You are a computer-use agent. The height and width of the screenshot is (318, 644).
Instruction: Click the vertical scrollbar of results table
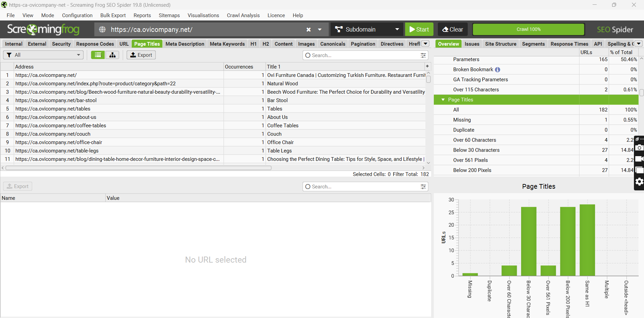428,79
